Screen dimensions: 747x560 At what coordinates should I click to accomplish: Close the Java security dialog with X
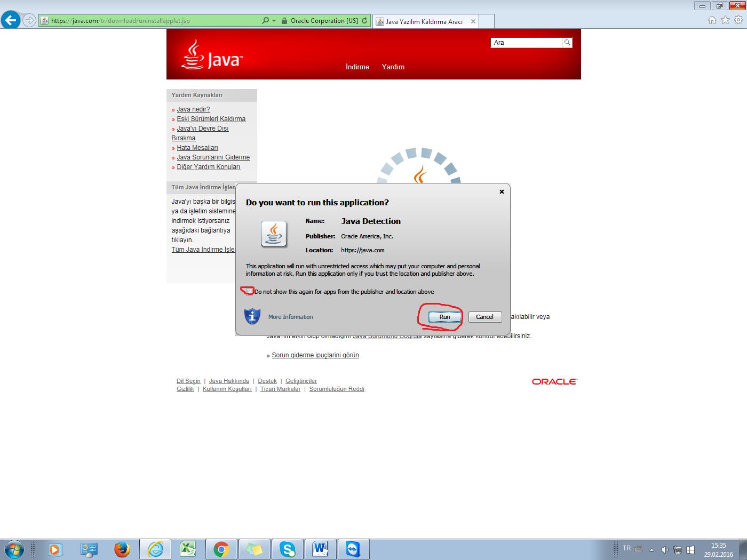502,191
